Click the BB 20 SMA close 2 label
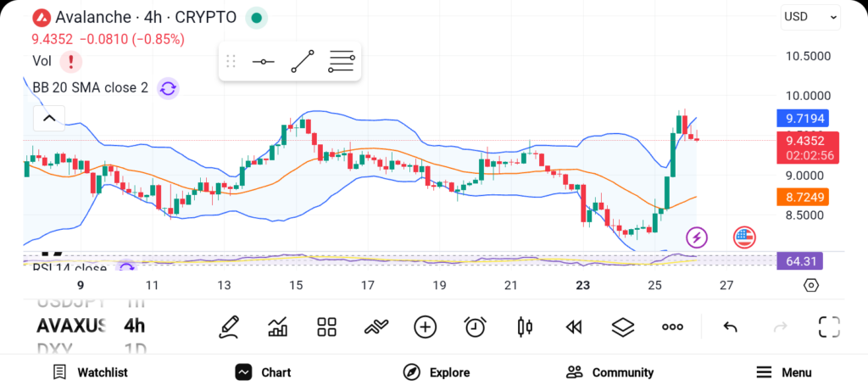This screenshot has height=391, width=868. (x=90, y=87)
